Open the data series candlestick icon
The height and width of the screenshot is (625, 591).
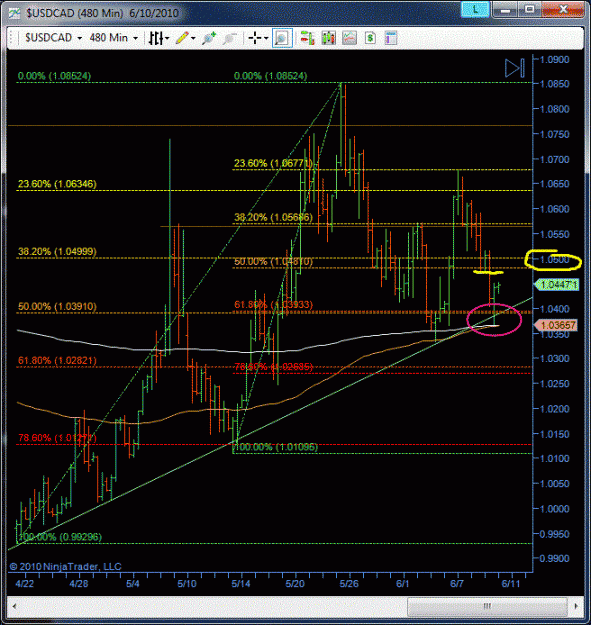pyautogui.click(x=328, y=38)
